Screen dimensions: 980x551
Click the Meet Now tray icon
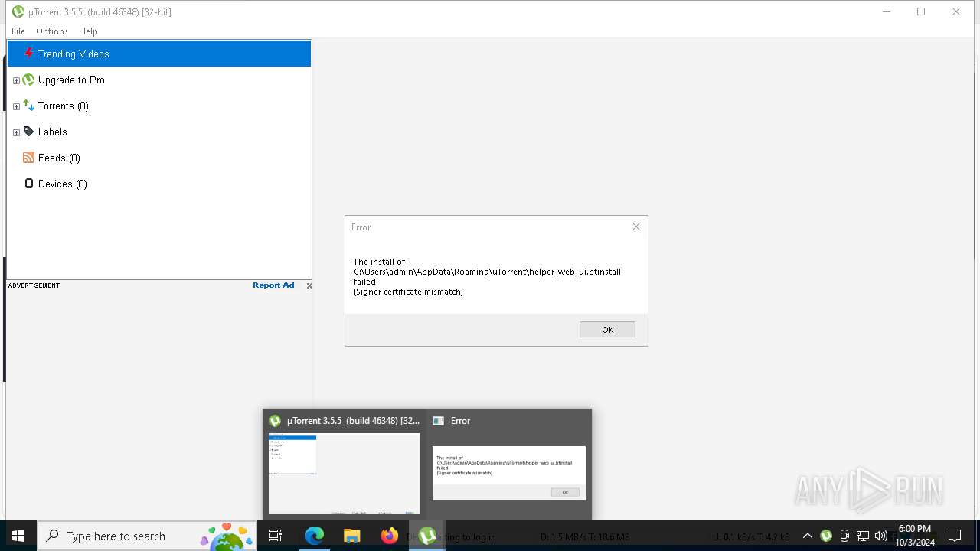click(x=844, y=536)
